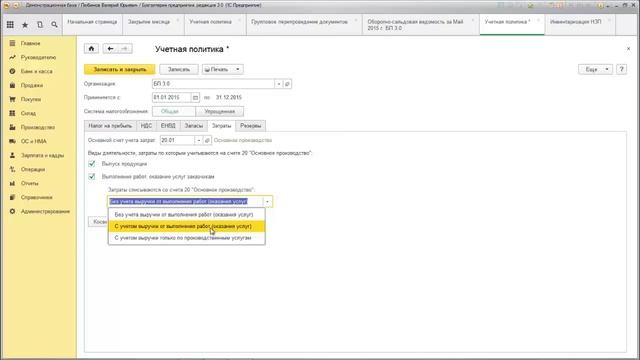Viewport: 640px width, 360px height.
Task: Click the help question mark button
Action: coord(621,69)
